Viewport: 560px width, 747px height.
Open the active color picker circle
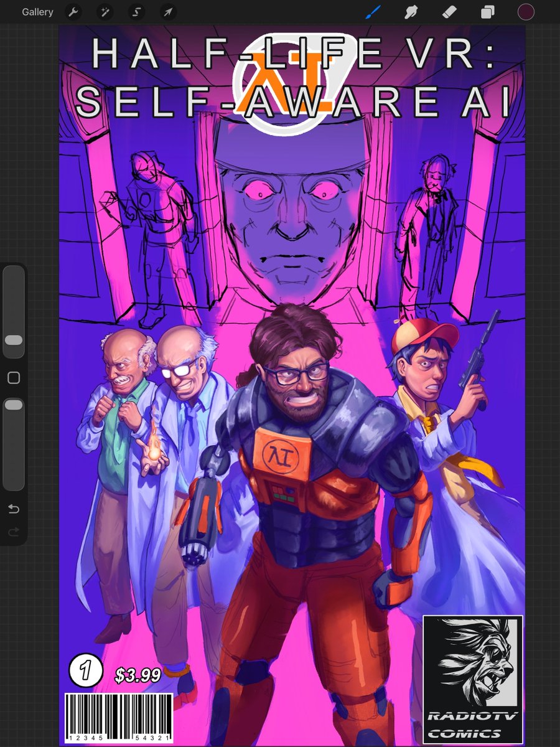point(526,12)
